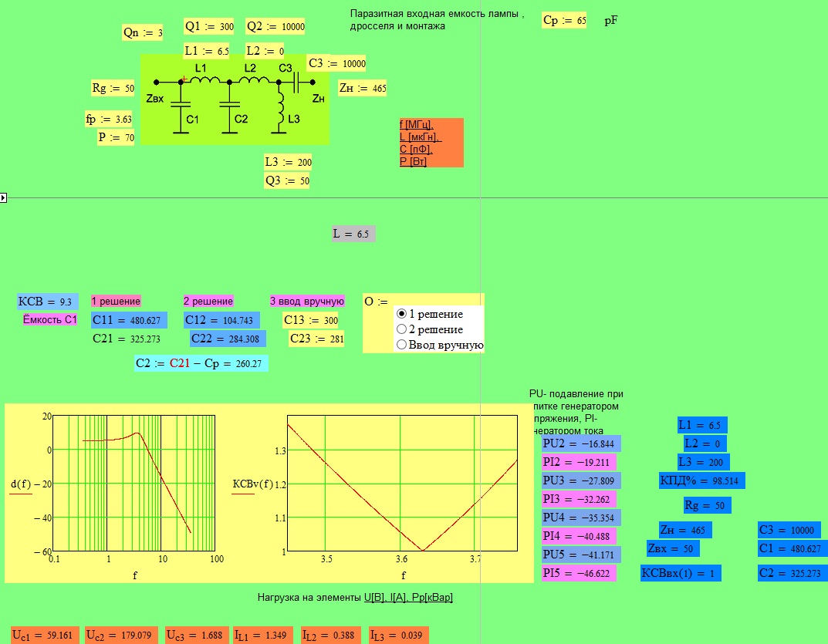Image resolution: width=828 pixels, height=644 pixels.
Task: Click the manual C23 := 281 input
Action: coord(317,339)
